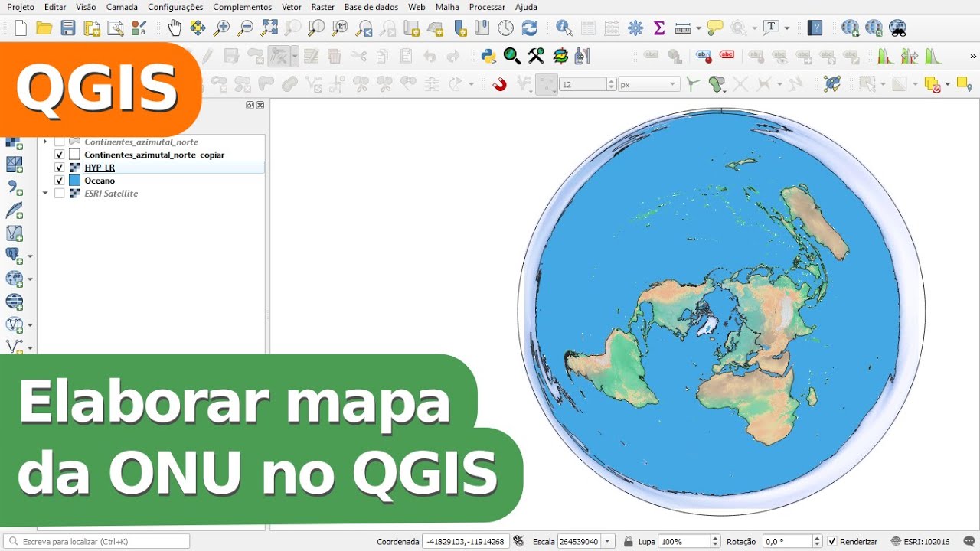The width and height of the screenshot is (980, 551).
Task: Open the Help contents book icon
Action: coord(815,28)
